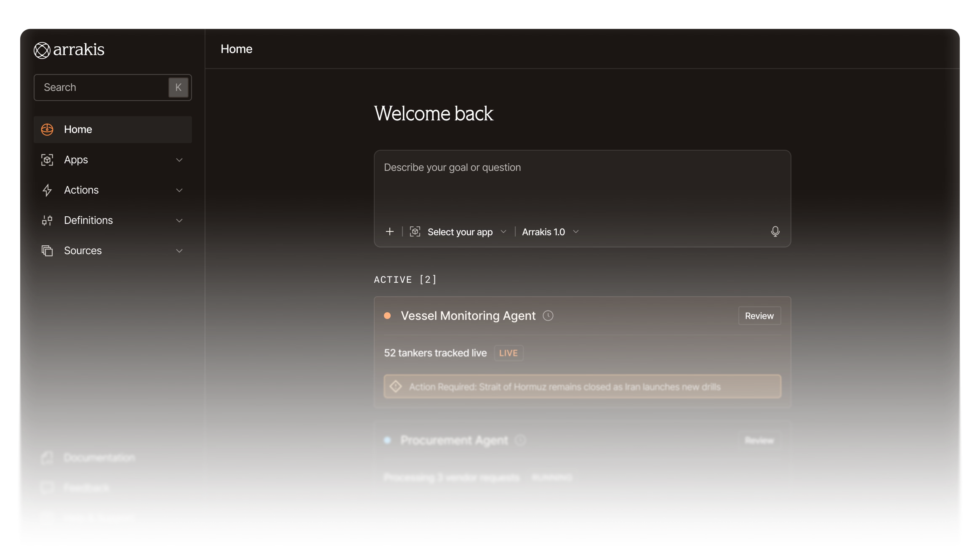Click the arrakis logo icon
980x558 pixels.
coord(42,50)
